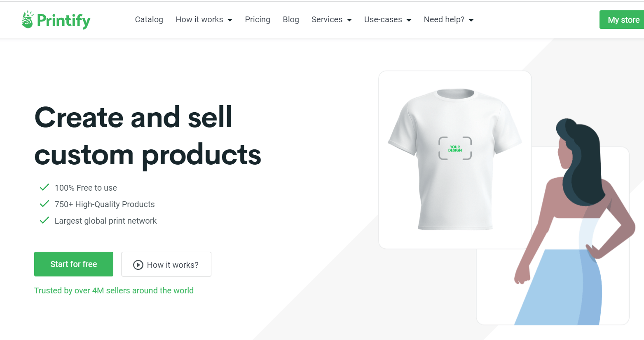This screenshot has height=340, width=644.
Task: Click the white t-shirt product card
Action: point(455,160)
